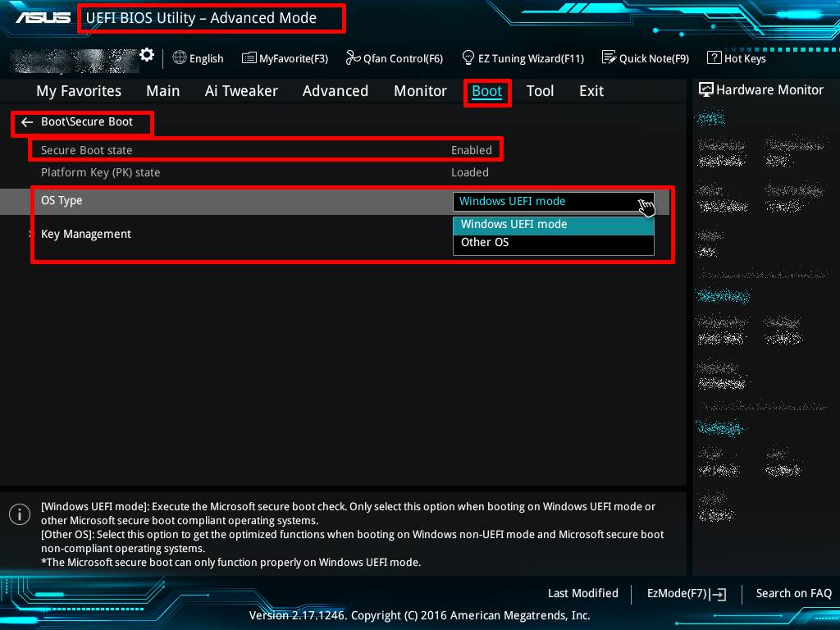840x630 pixels.
Task: Click Last Modified button
Action: click(582, 594)
